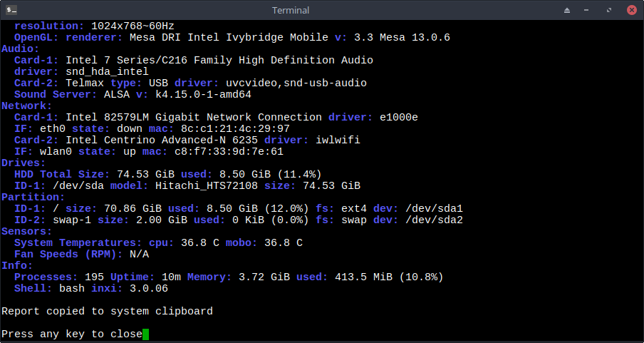Click the shade/roll-up arrow icon in titlebar
Viewport: 644px width, 343px height.
click(567, 10)
